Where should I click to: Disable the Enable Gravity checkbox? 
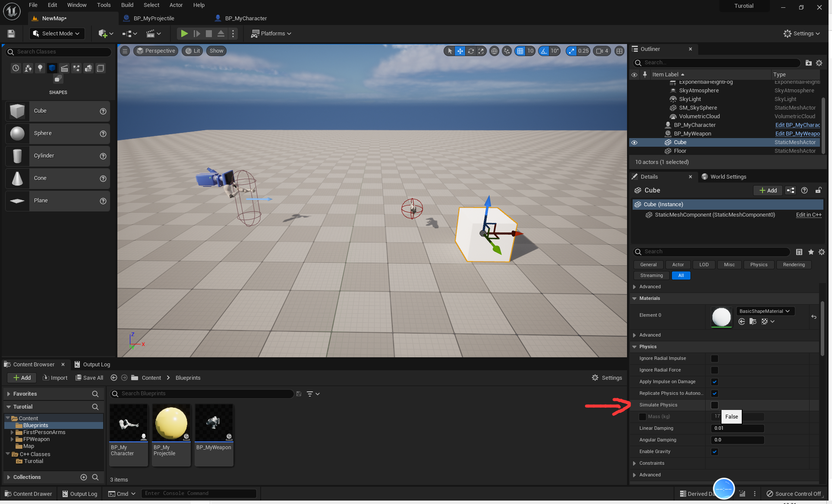(715, 451)
